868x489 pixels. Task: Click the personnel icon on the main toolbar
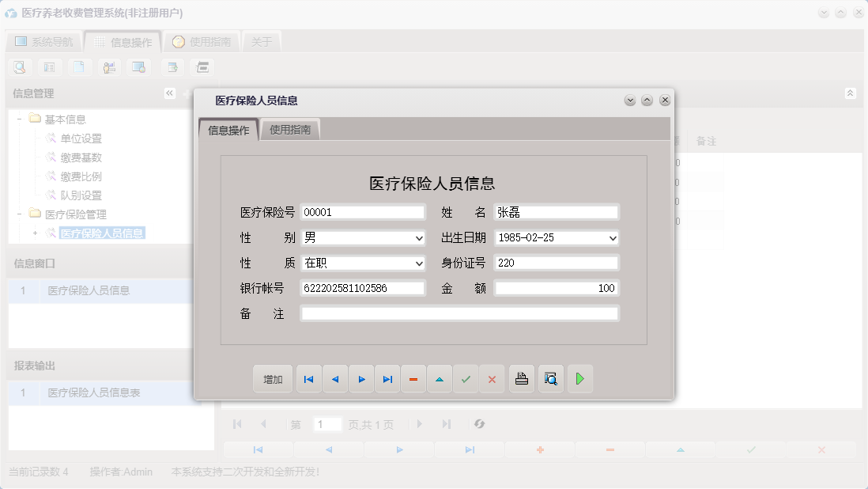point(109,66)
